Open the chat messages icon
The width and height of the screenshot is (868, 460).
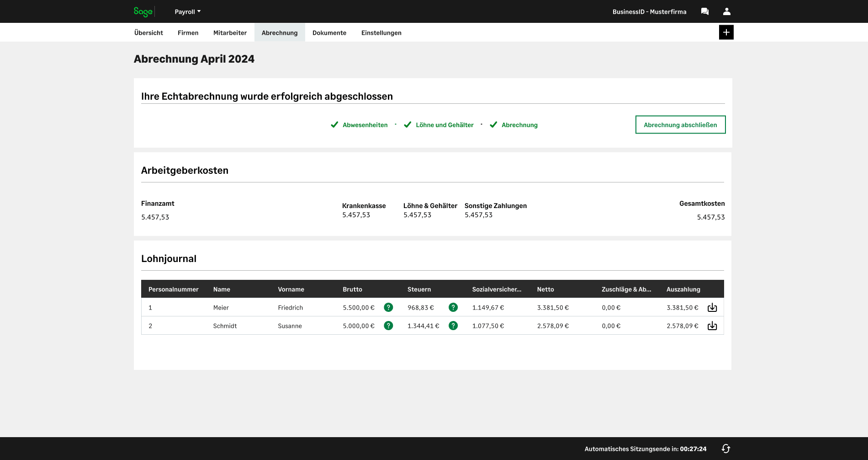[x=705, y=11]
